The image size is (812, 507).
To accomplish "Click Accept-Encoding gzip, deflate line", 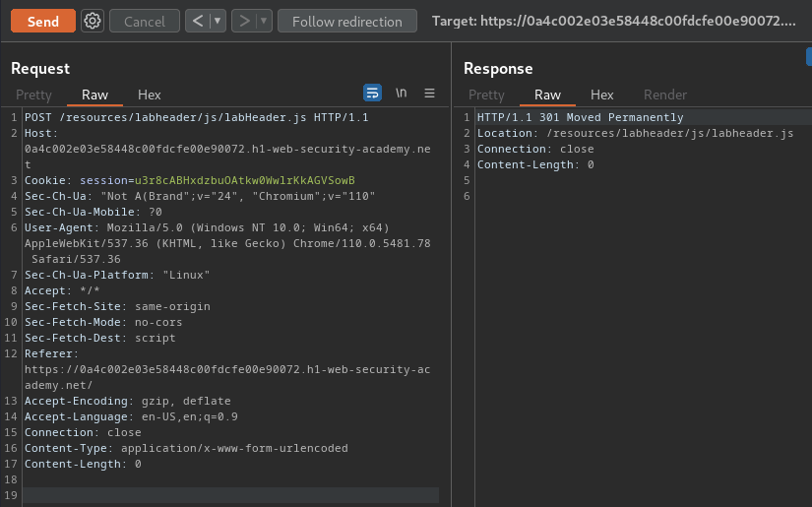I will click(x=127, y=401).
